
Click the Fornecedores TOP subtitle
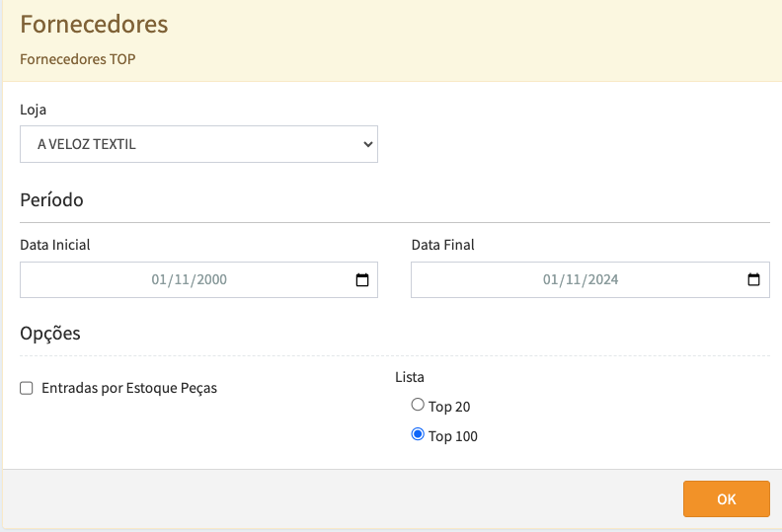point(77,59)
